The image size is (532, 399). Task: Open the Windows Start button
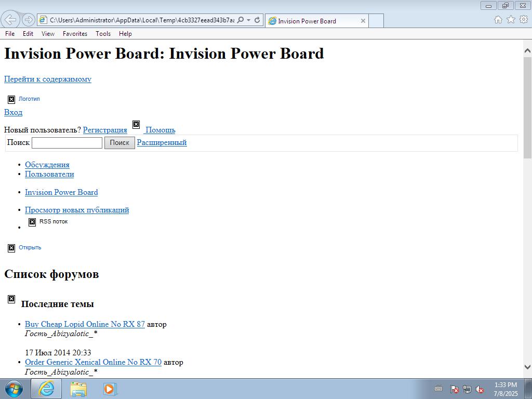(x=14, y=389)
